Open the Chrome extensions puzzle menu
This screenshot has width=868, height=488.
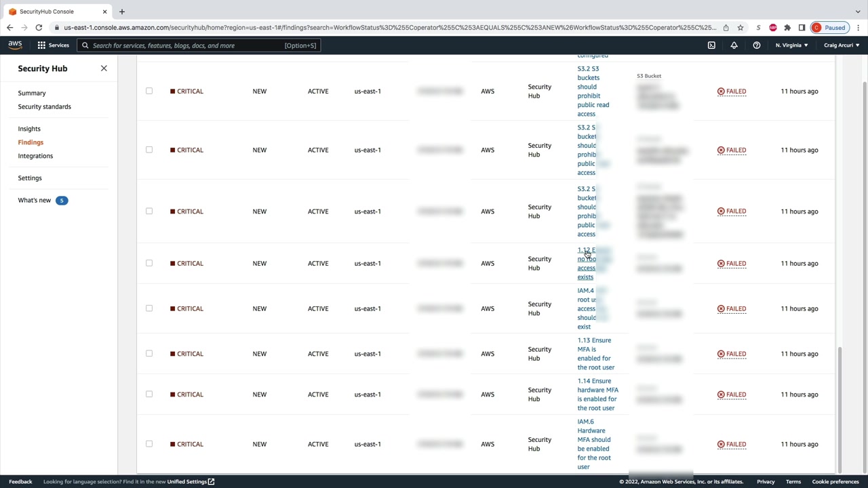pyautogui.click(x=787, y=28)
